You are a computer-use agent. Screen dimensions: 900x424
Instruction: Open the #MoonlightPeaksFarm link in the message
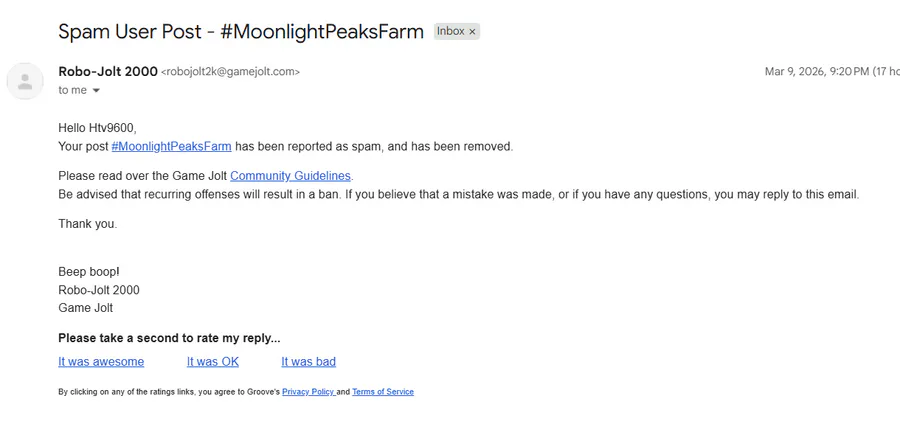pyautogui.click(x=171, y=146)
